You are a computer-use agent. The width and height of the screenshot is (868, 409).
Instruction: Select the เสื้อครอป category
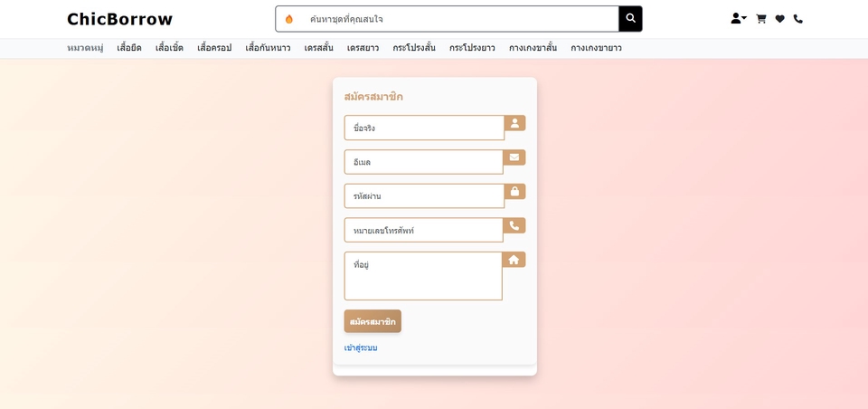click(214, 48)
